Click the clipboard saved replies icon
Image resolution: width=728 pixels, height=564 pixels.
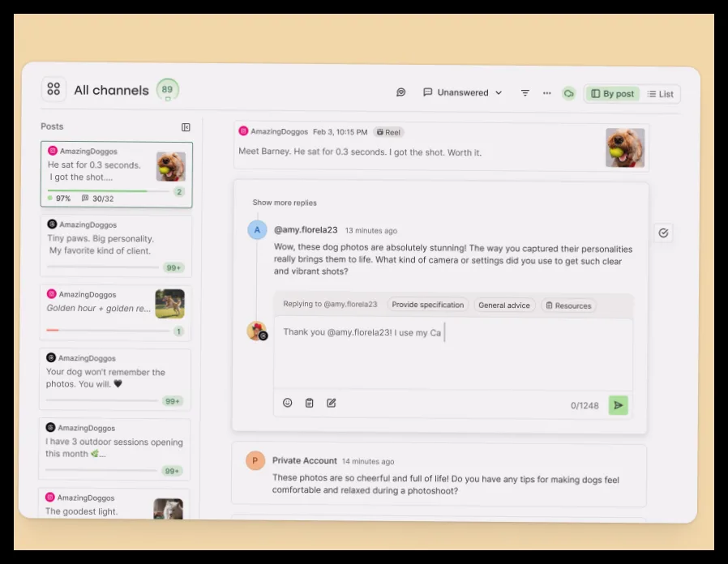point(309,403)
